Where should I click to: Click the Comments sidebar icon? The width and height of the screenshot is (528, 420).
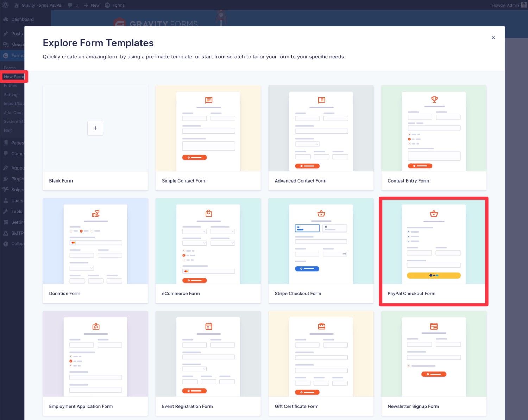coord(6,154)
